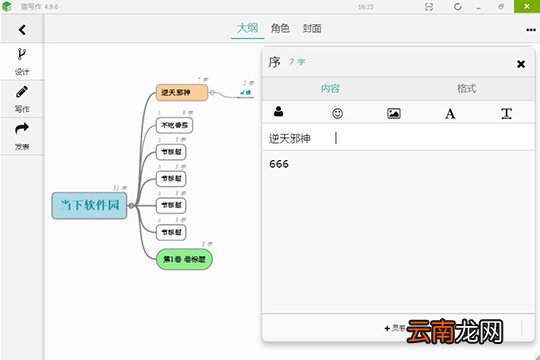Close the 序 editing panel
The image size is (540, 360).
point(521,64)
